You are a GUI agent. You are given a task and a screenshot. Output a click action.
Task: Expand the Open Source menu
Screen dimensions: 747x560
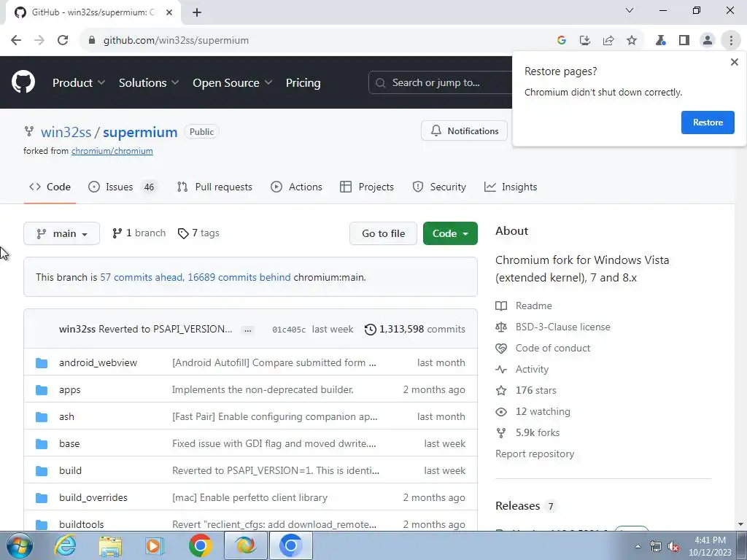coord(233,83)
